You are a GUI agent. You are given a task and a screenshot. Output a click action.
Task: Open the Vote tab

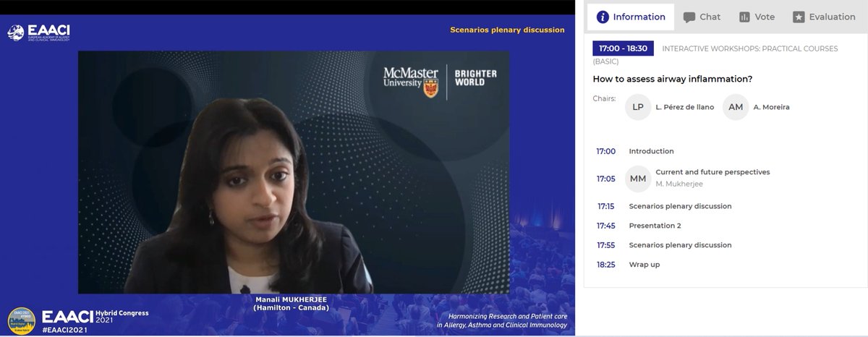coord(756,17)
